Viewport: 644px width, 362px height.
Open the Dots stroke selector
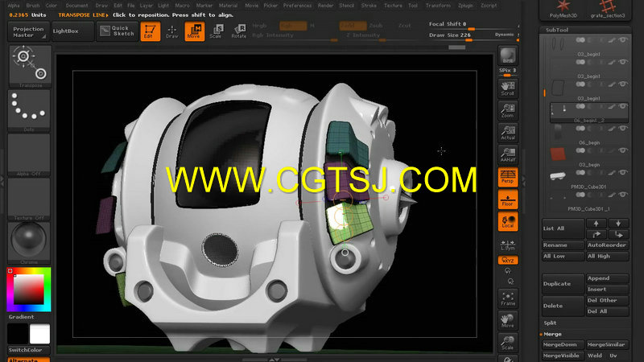click(29, 110)
